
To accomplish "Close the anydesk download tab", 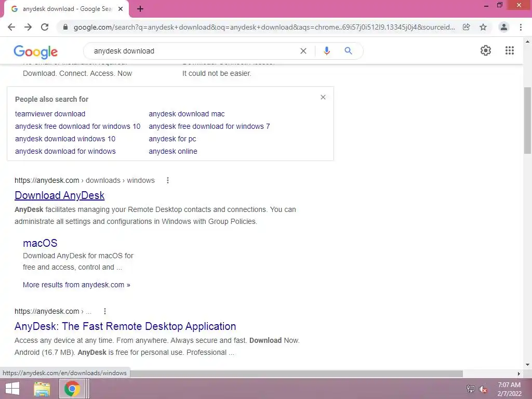I will point(121,9).
